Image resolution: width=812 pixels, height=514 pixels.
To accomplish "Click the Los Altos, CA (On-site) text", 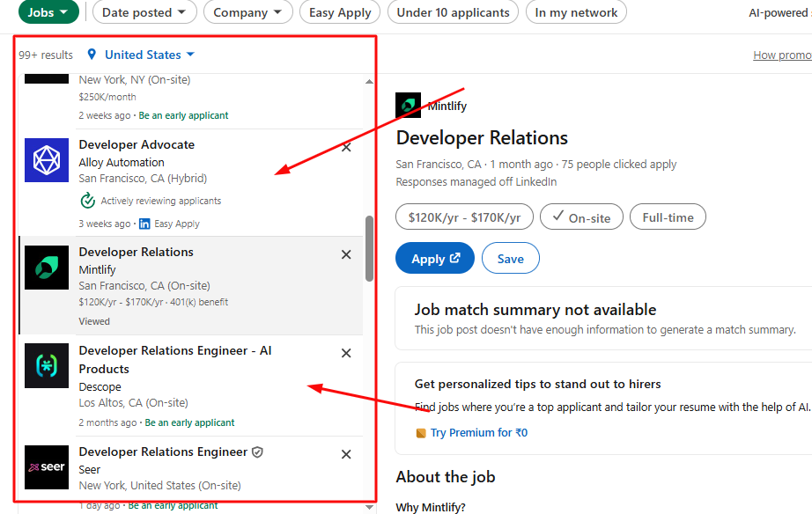I will (x=134, y=403).
